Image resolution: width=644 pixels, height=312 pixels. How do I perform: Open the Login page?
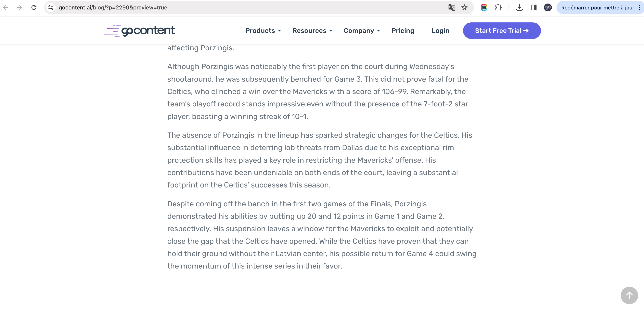[x=440, y=30]
